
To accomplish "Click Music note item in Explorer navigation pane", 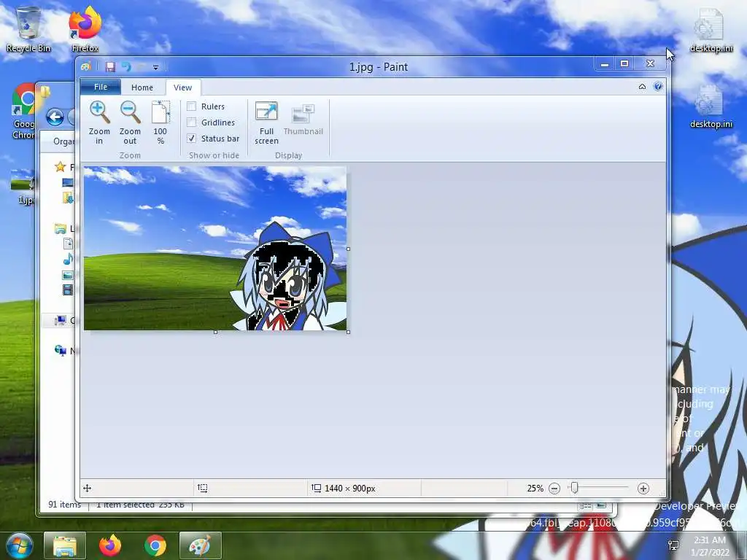I will pos(68,259).
